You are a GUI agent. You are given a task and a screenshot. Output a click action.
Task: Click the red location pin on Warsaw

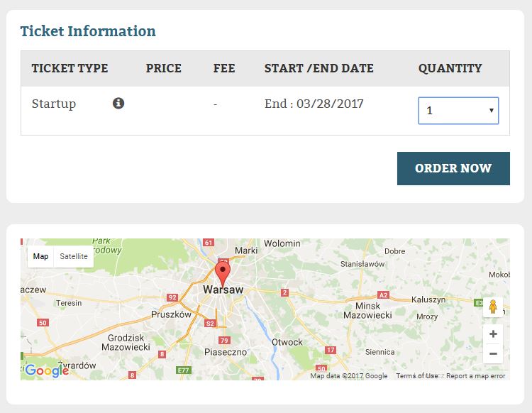pyautogui.click(x=223, y=273)
